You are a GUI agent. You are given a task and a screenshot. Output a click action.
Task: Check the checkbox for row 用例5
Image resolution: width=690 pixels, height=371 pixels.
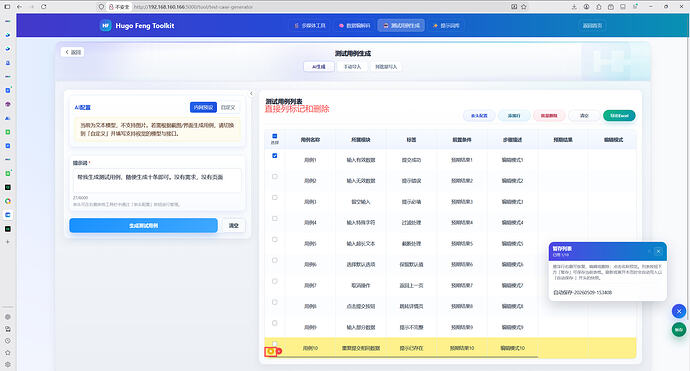275,239
